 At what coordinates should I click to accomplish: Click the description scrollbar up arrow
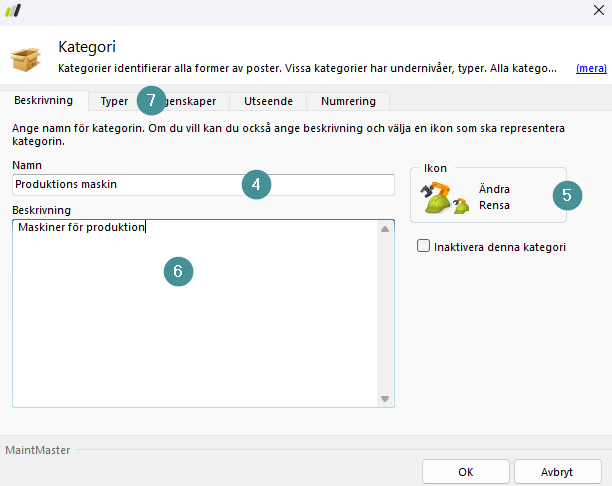click(385, 229)
